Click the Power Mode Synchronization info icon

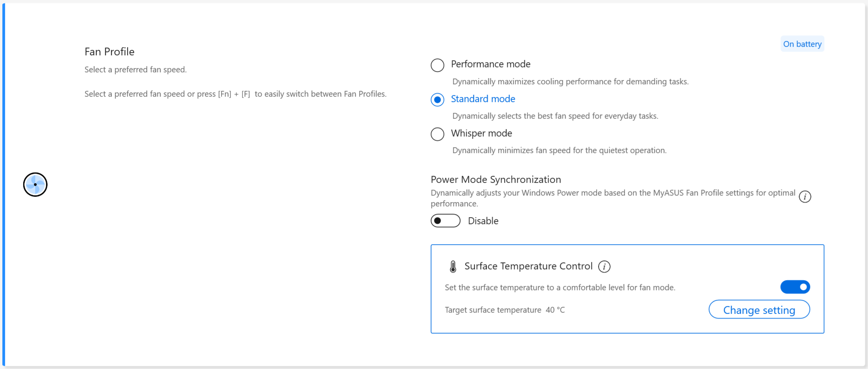805,197
